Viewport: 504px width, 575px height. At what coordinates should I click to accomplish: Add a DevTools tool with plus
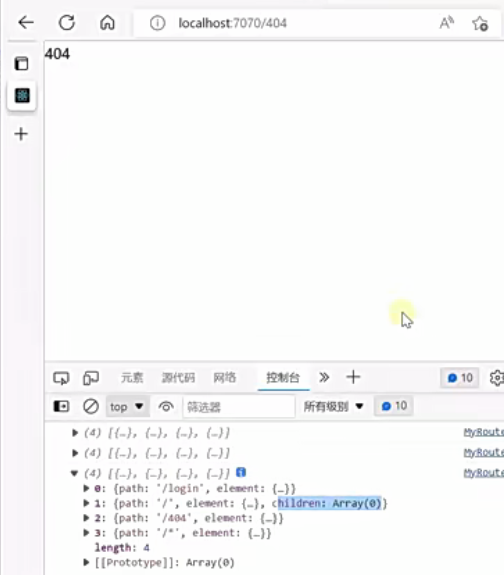[x=353, y=377]
